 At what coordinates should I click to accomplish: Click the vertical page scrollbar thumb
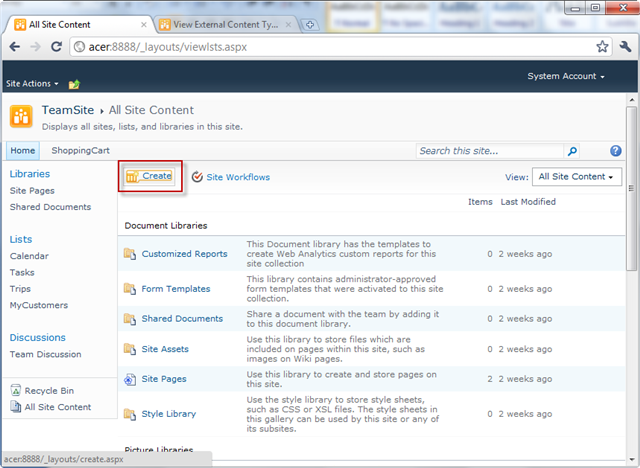point(631,188)
